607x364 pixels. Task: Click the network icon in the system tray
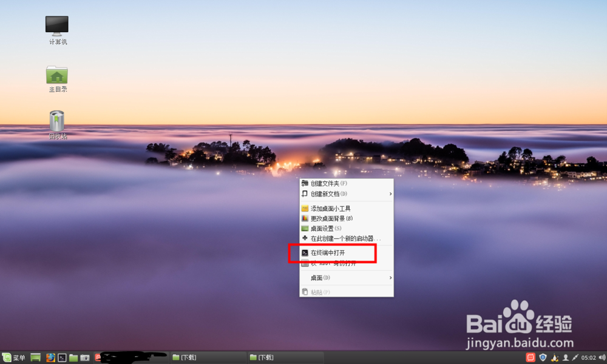pos(575,357)
